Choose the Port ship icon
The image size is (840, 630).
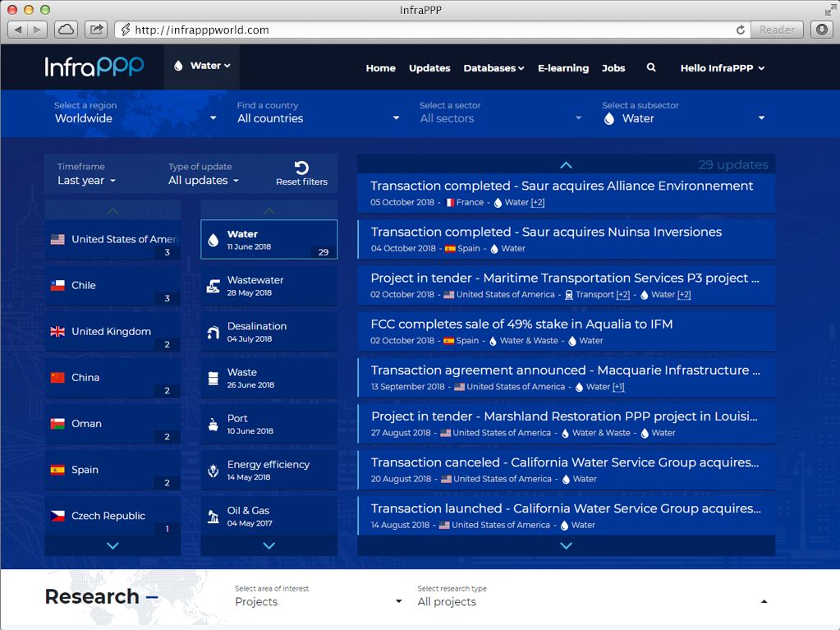[213, 424]
